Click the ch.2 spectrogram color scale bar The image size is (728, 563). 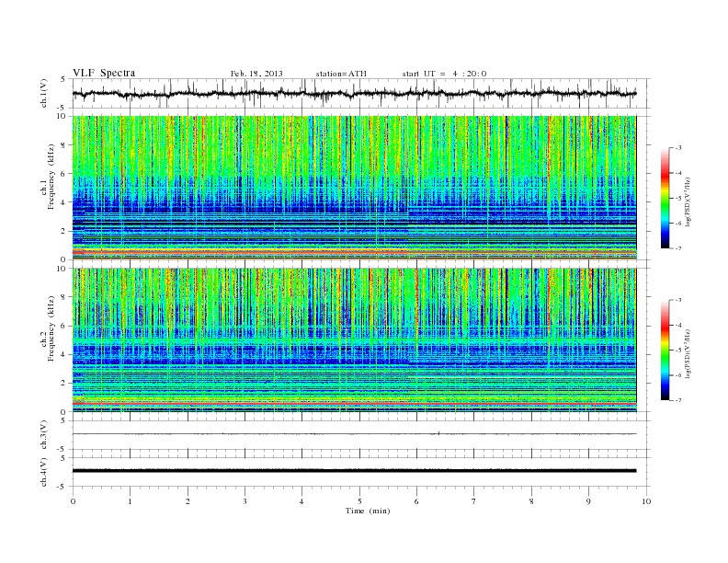pos(665,350)
